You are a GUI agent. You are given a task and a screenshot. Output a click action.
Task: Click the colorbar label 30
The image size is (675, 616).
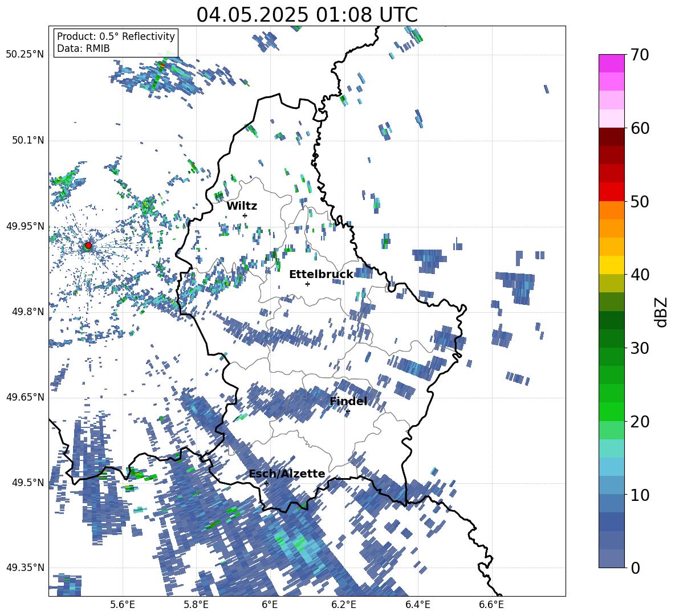(x=640, y=348)
